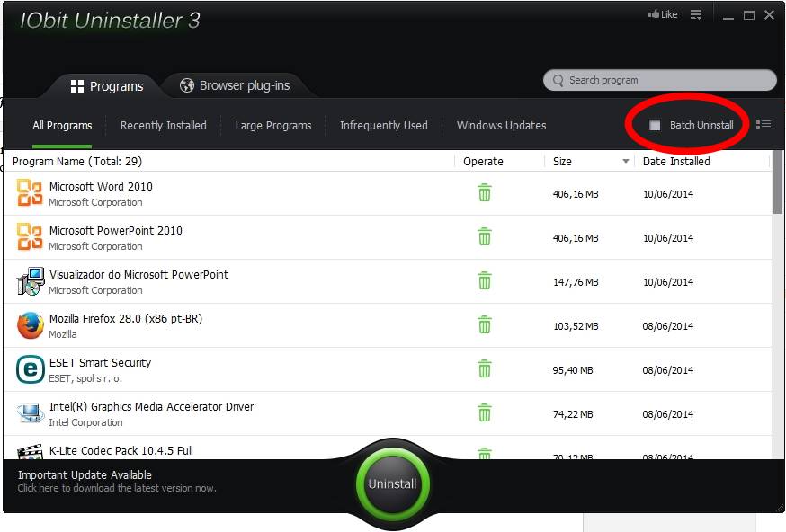Open the Programs tab
Viewport: 786px width, 532px height.
click(107, 86)
